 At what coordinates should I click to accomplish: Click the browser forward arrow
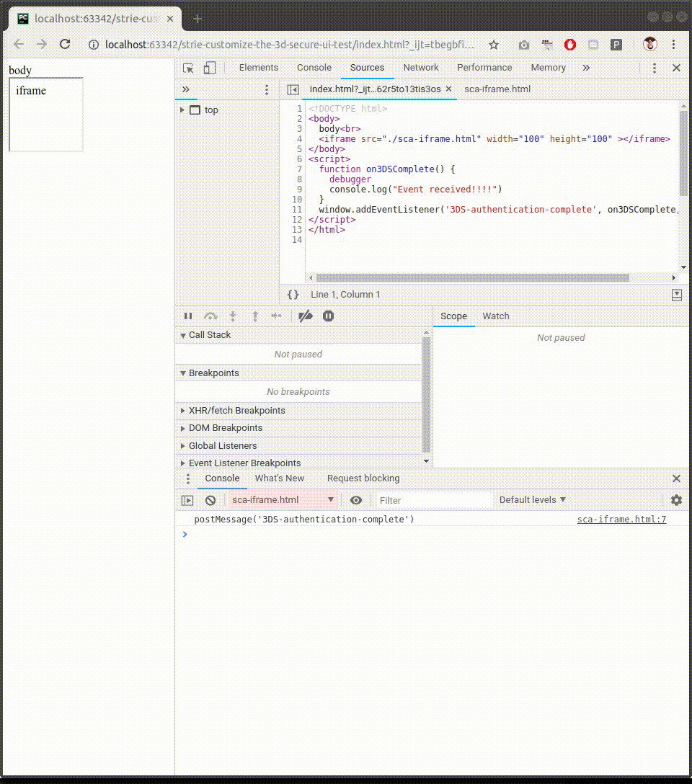click(x=42, y=45)
